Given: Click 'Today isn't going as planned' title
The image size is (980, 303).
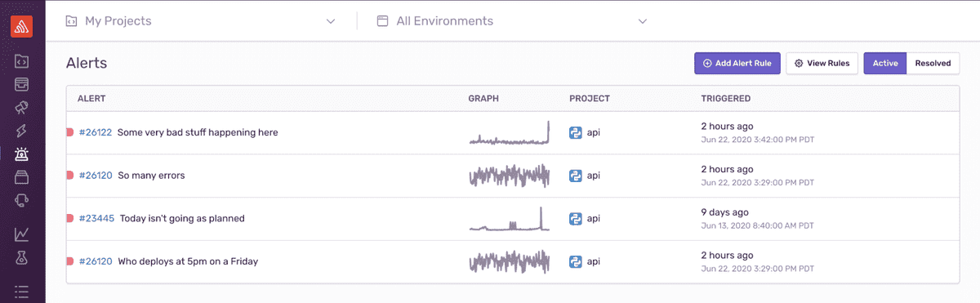Looking at the screenshot, I should coord(182,219).
